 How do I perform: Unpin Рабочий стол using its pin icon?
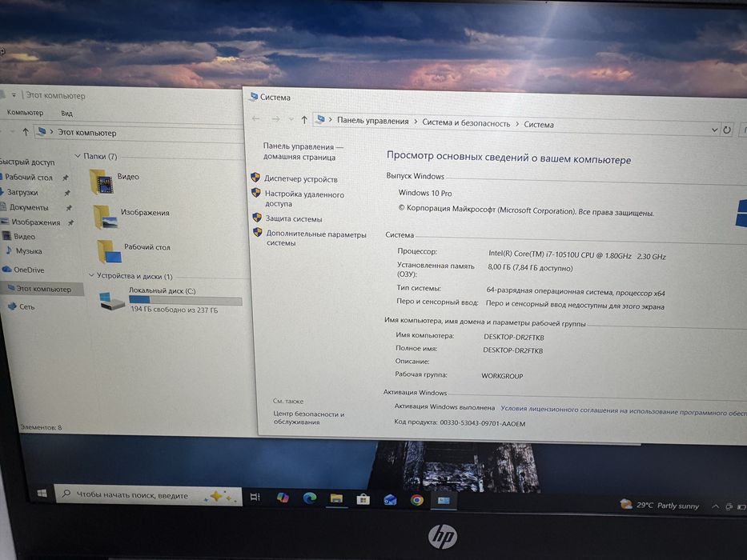coord(66,178)
